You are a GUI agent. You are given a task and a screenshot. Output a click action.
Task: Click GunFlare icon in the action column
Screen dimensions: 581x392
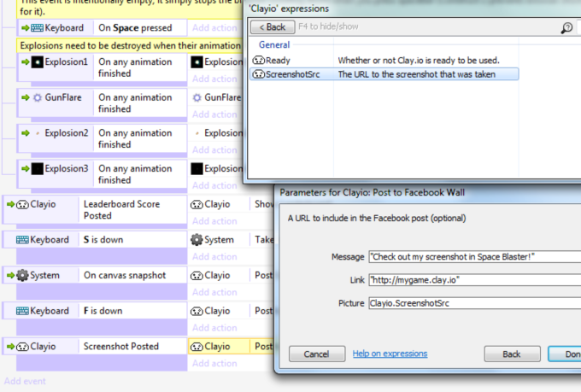click(x=197, y=97)
